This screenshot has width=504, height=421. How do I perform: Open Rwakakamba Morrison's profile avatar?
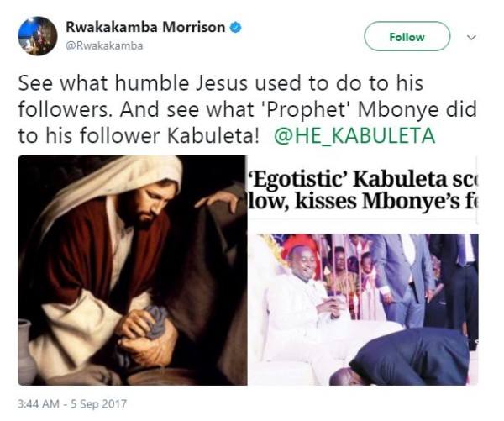pyautogui.click(x=38, y=36)
